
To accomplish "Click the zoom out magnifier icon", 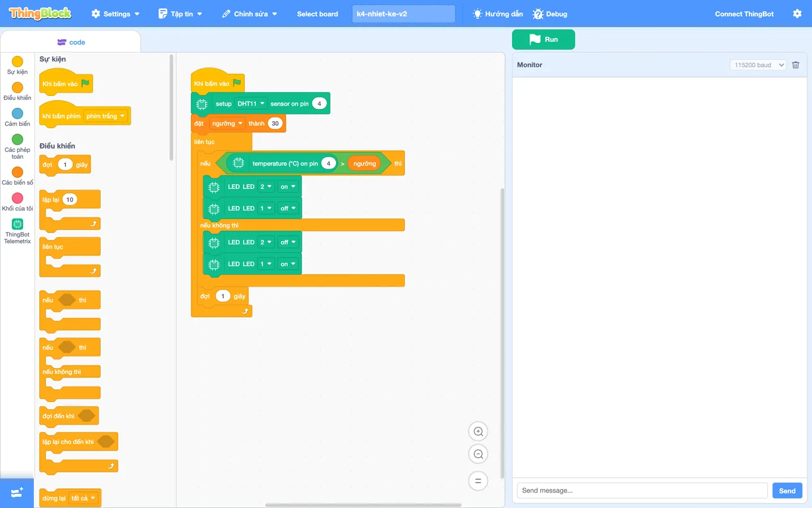I will [x=478, y=454].
